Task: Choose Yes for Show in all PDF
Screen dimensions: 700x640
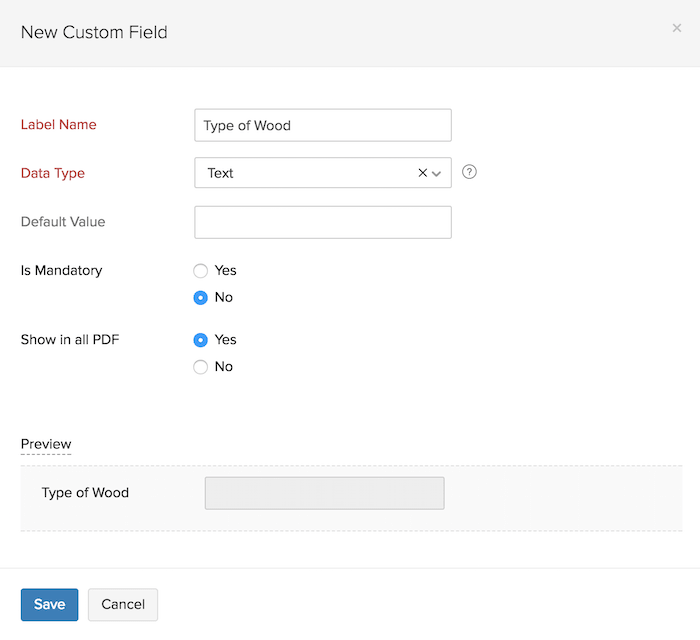Action: 201,340
